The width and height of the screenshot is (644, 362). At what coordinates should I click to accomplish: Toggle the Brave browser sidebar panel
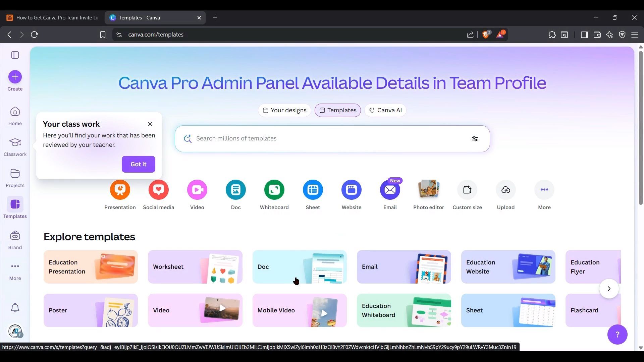pos(584,35)
